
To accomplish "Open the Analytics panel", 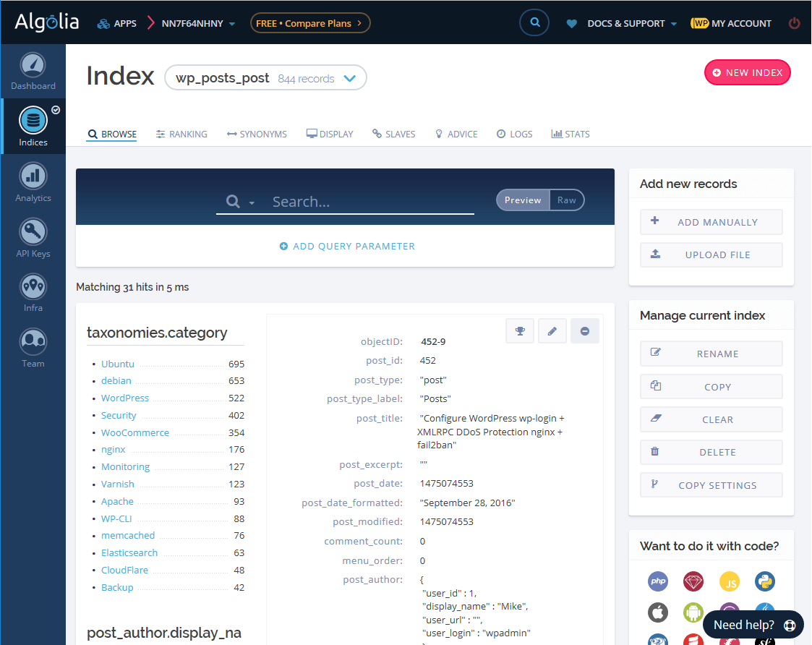I will [33, 181].
